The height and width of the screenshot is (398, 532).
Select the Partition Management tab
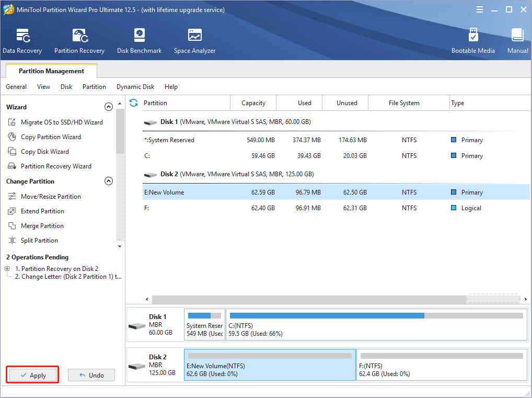[52, 71]
